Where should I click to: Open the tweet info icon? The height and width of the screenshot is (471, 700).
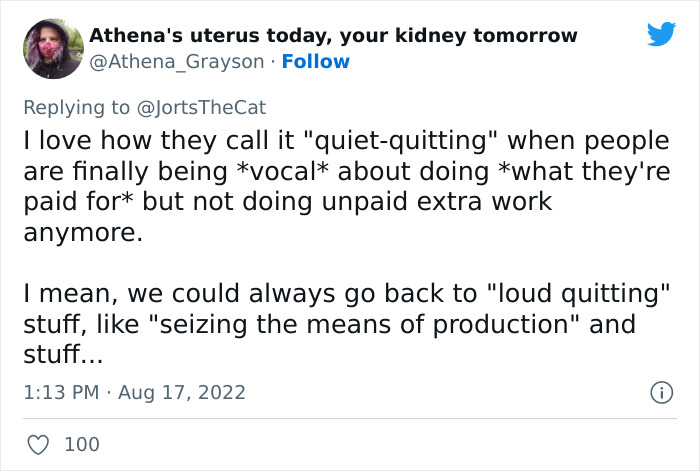point(660,393)
